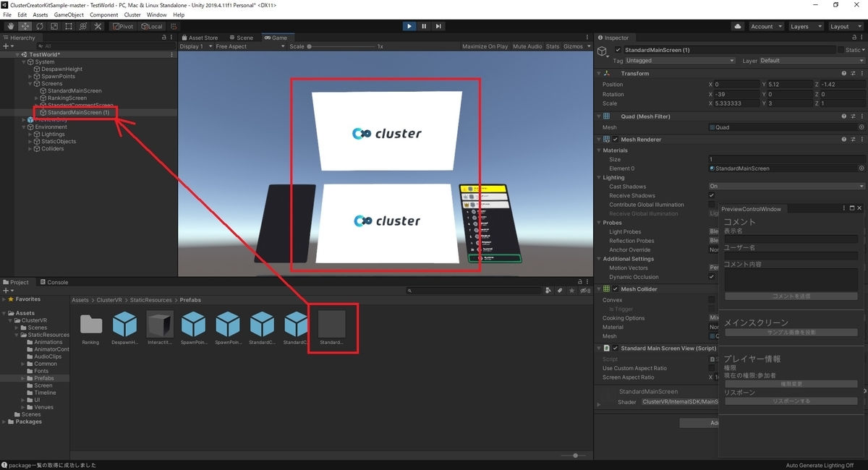868x470 pixels.
Task: Open Transform component help icon
Action: [844, 73]
